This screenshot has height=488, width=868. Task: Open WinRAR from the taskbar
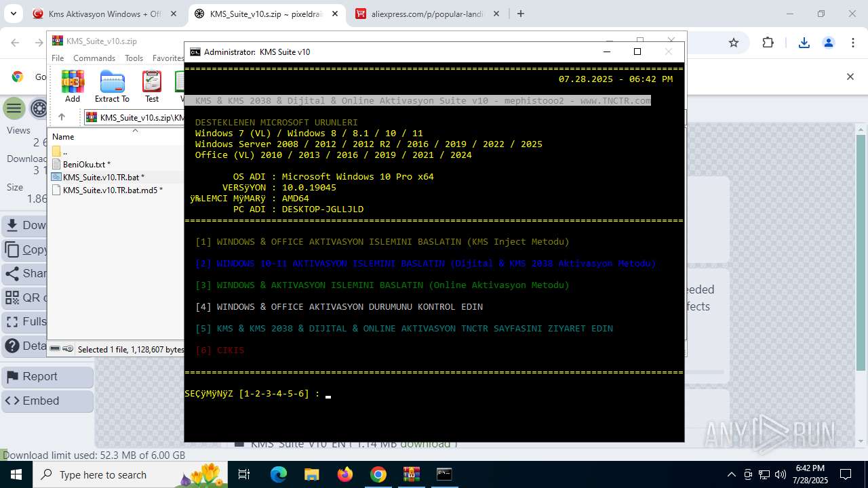pos(411,474)
